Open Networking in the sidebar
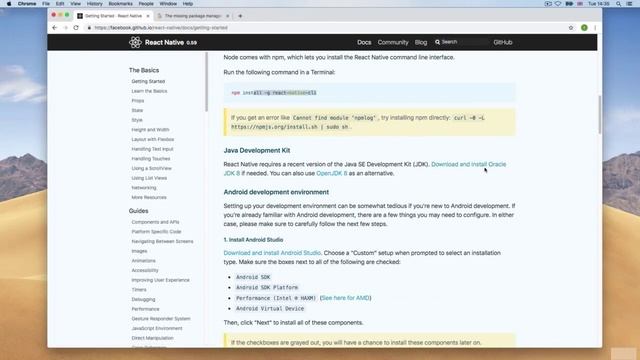Viewport: 640px width, 360px height. 144,187
